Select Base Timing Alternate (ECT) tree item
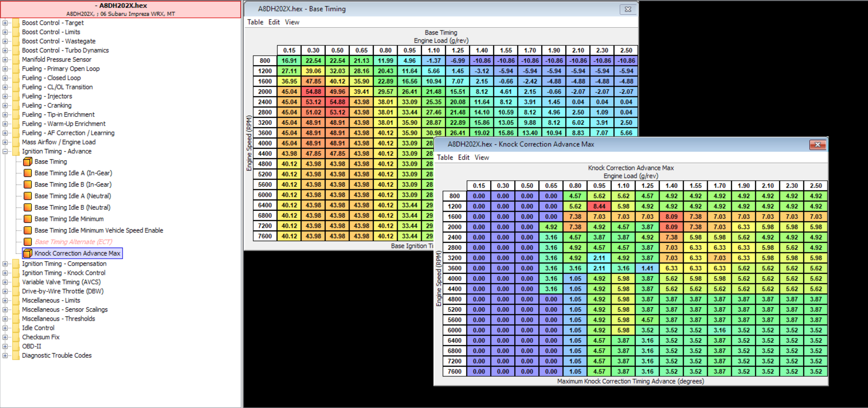 [x=73, y=242]
